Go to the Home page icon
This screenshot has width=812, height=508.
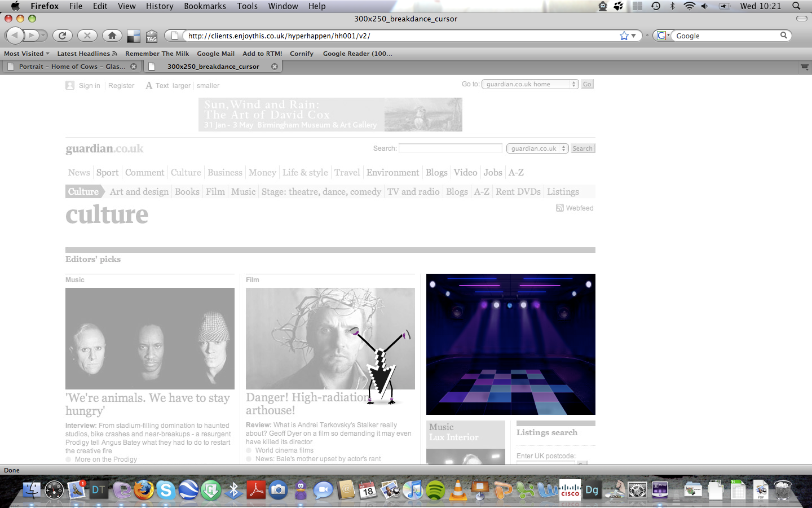112,36
